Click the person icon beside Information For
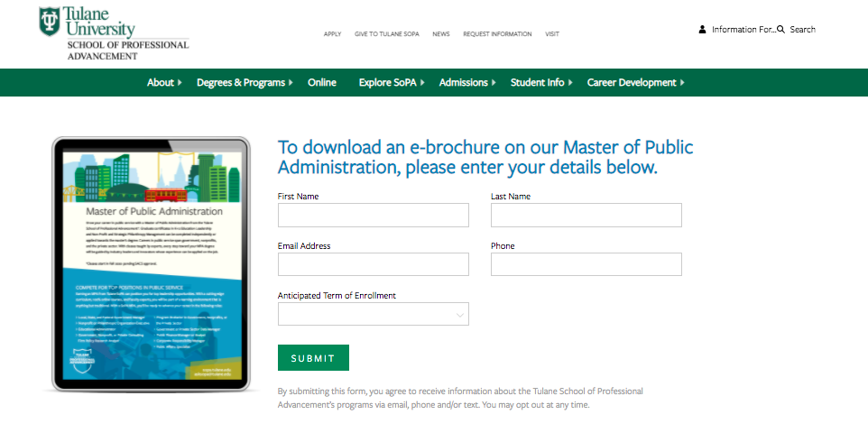Screen dimensions: 868x442 [702, 30]
